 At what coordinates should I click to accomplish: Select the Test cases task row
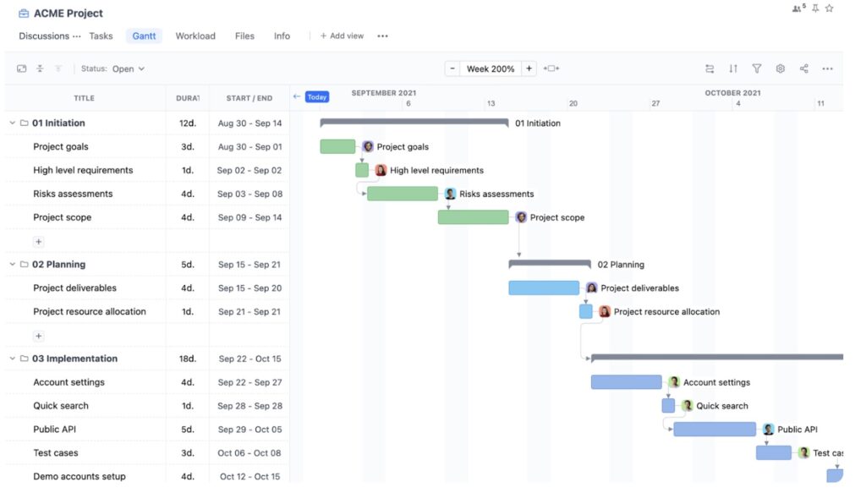(147, 452)
